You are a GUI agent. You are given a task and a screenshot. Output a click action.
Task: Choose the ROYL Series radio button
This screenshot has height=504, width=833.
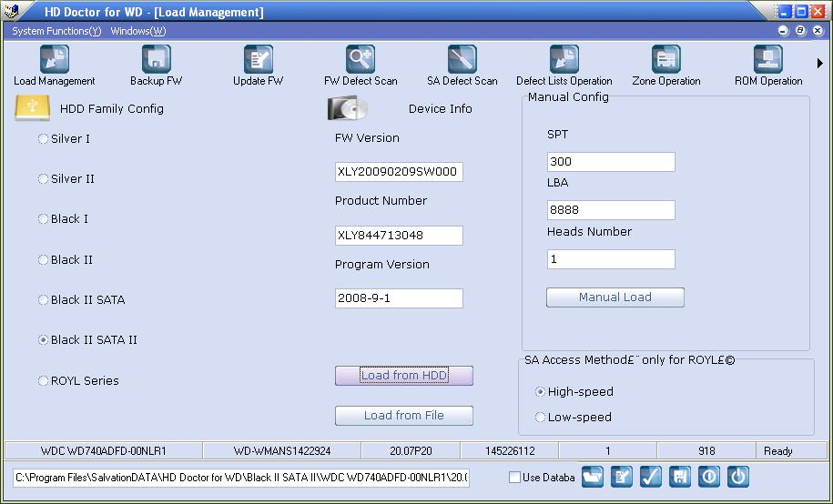(43, 381)
